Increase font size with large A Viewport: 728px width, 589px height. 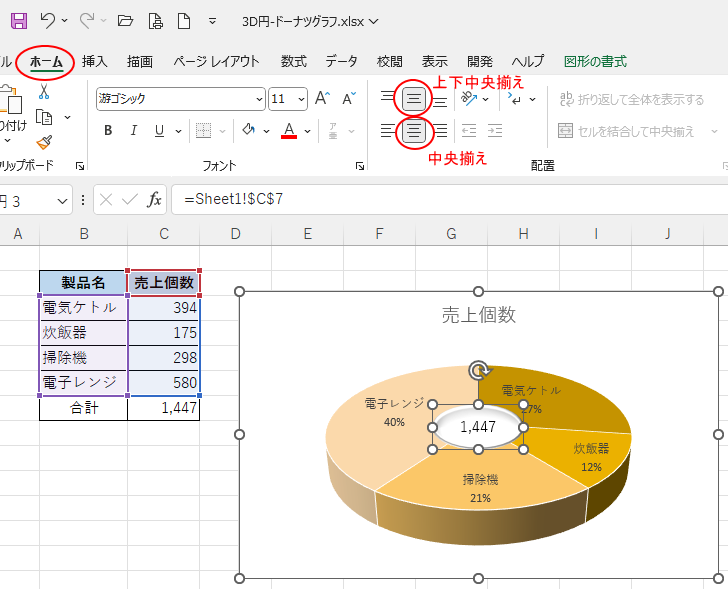pos(322,99)
